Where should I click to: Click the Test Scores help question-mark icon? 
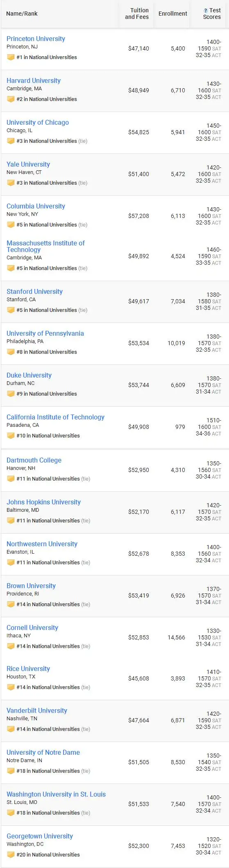tap(206, 11)
